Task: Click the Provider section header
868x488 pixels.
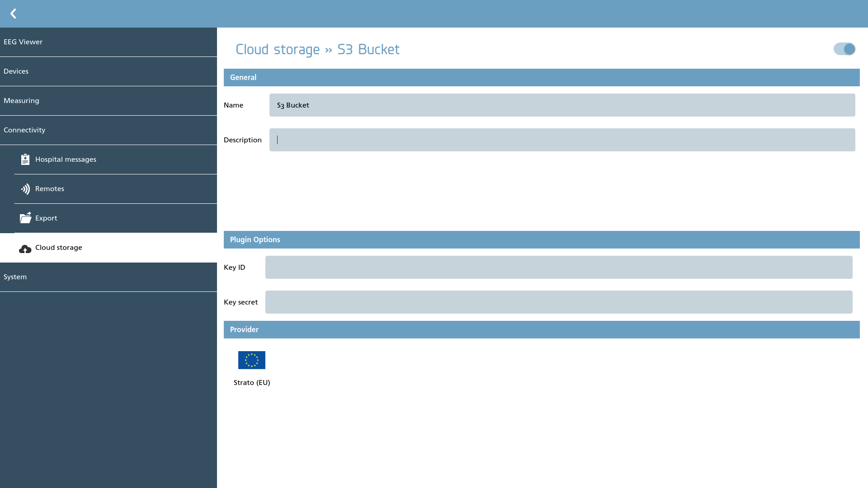Action: (x=542, y=329)
